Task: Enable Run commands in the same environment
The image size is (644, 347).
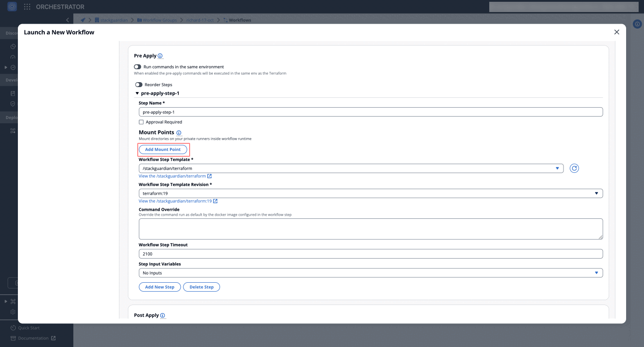Action: tap(138, 66)
